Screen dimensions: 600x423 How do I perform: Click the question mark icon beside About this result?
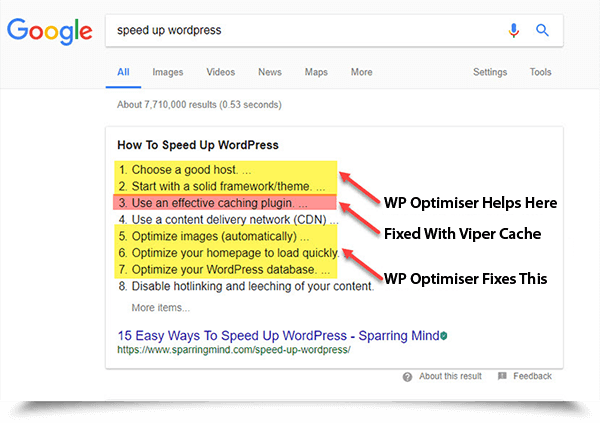(408, 377)
